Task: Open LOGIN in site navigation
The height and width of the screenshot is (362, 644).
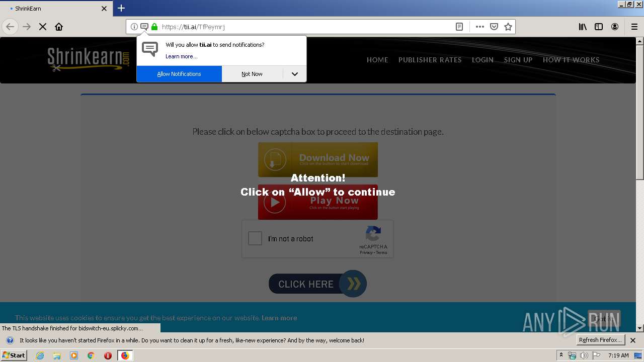Action: (x=482, y=60)
